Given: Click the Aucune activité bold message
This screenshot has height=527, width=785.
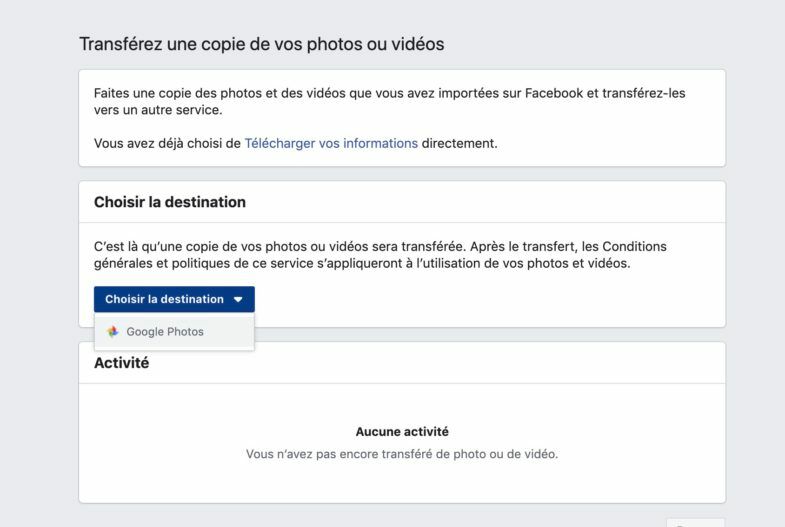Looking at the screenshot, I should pyautogui.click(x=402, y=431).
